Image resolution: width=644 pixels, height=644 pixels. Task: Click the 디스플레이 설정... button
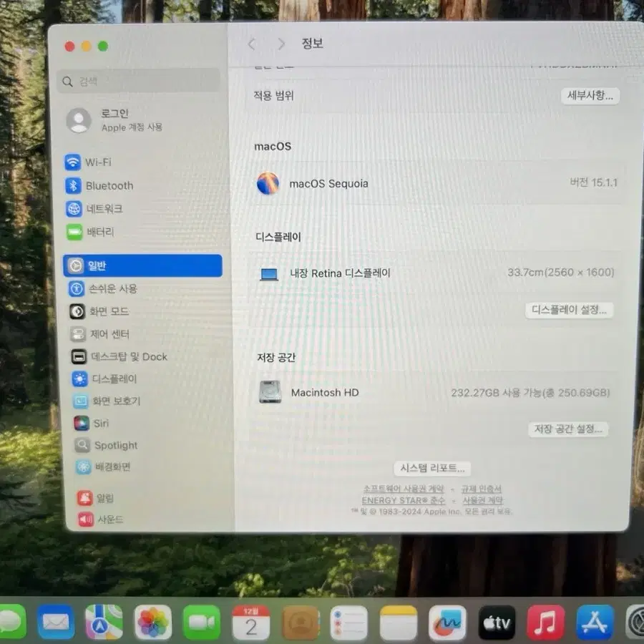[569, 310]
